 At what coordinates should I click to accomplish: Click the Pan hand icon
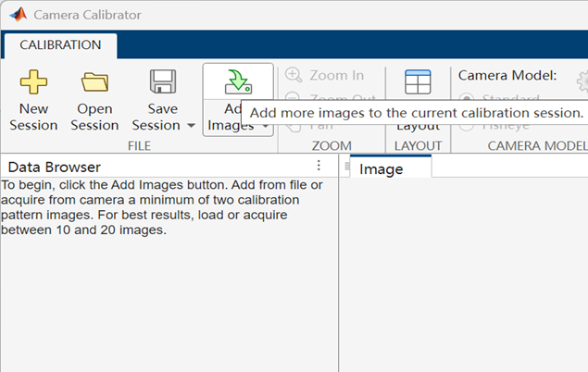[x=294, y=127]
